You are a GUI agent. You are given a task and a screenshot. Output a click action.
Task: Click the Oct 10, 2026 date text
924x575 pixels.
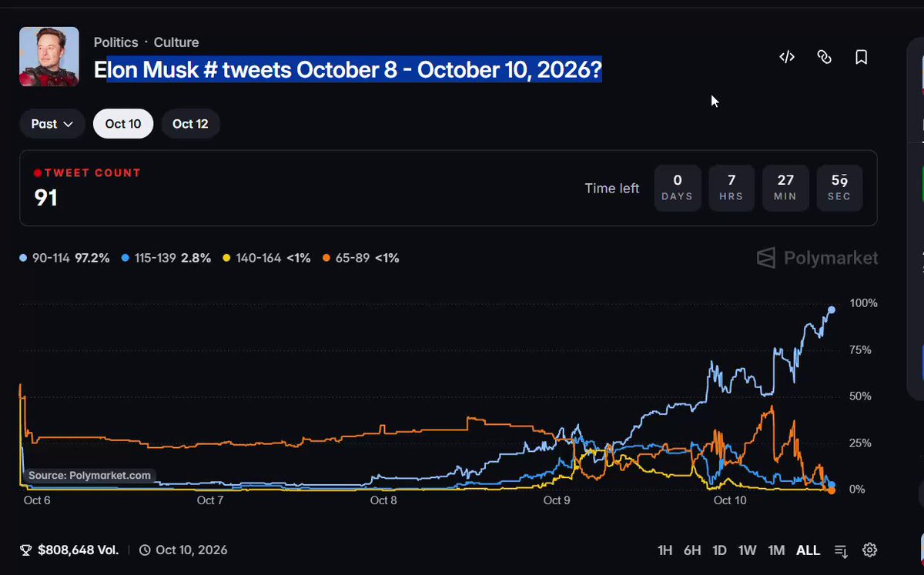click(192, 550)
